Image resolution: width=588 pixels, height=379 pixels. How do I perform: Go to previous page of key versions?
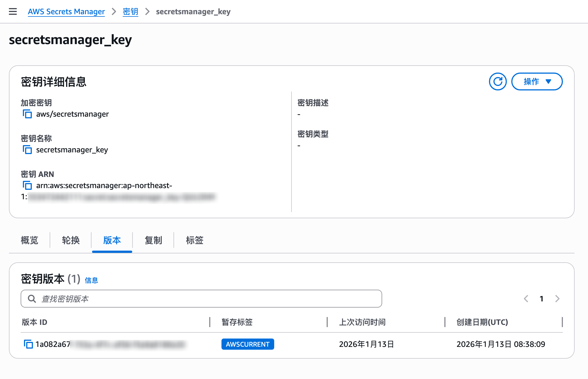coord(526,298)
